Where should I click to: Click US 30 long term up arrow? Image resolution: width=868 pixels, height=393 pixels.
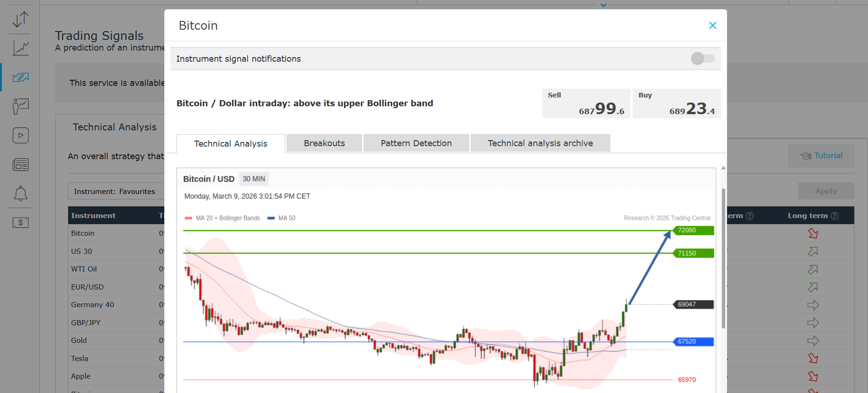click(813, 251)
